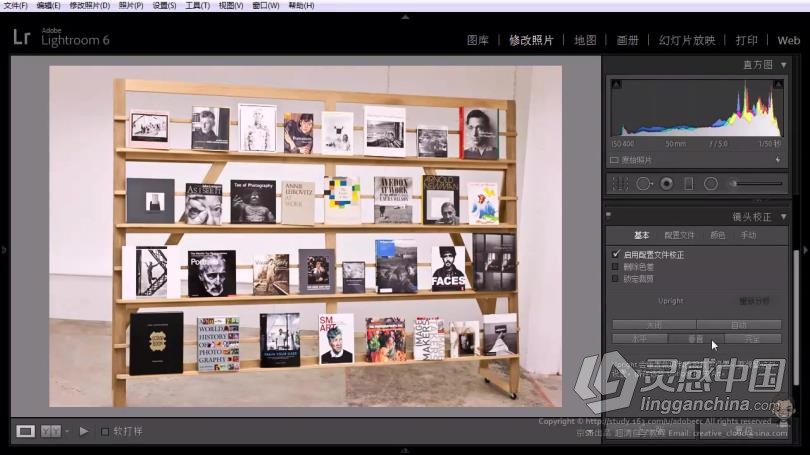
Task: Switch to the 打印 Print module
Action: [746, 40]
